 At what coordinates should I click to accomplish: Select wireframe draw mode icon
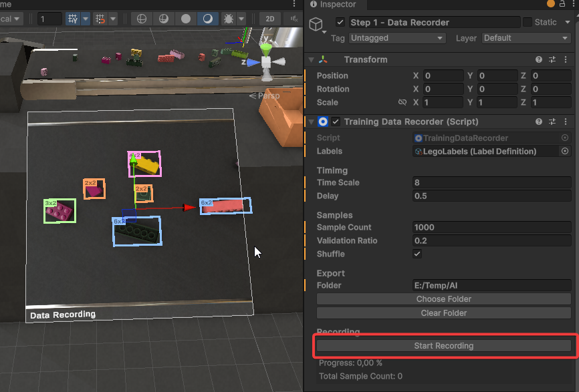tap(141, 19)
